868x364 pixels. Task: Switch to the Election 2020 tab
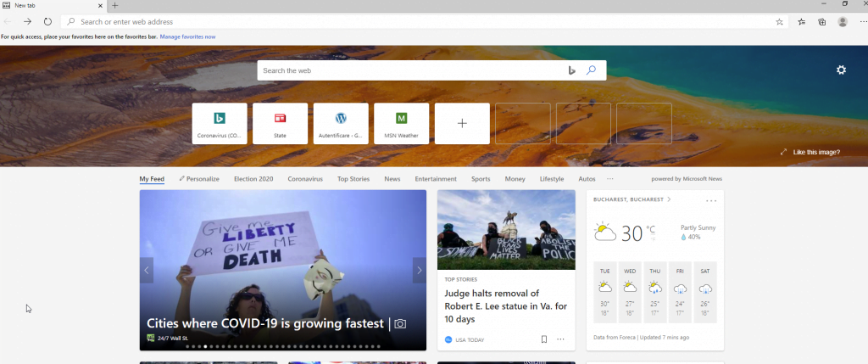point(253,179)
